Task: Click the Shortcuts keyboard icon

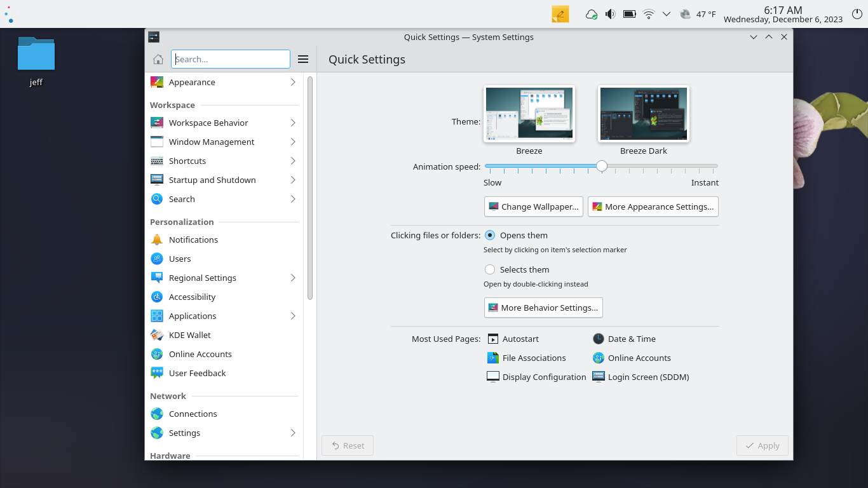Action: coord(157,161)
